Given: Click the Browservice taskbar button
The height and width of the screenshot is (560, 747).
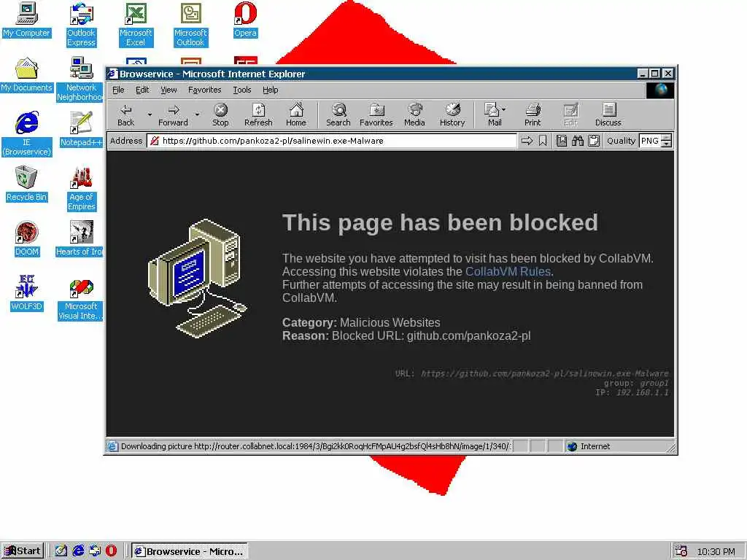Looking at the screenshot, I should click(190, 551).
